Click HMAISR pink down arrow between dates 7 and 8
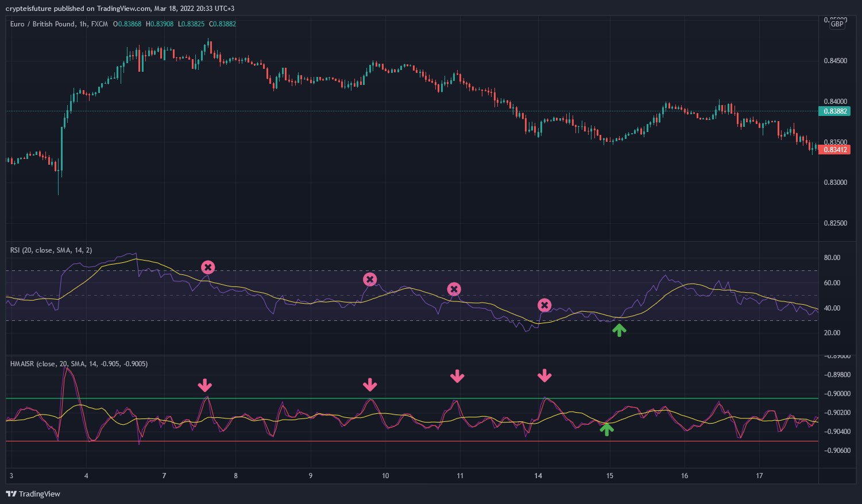 tap(205, 385)
